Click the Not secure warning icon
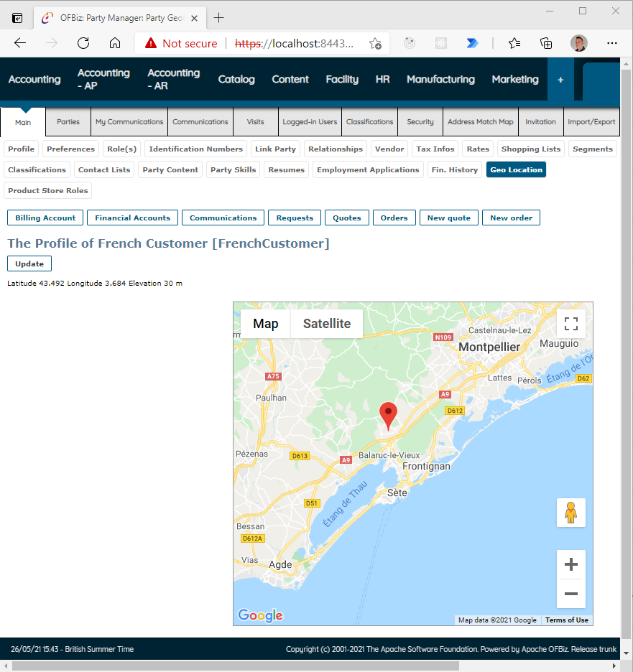This screenshot has width=633, height=672. pos(151,43)
